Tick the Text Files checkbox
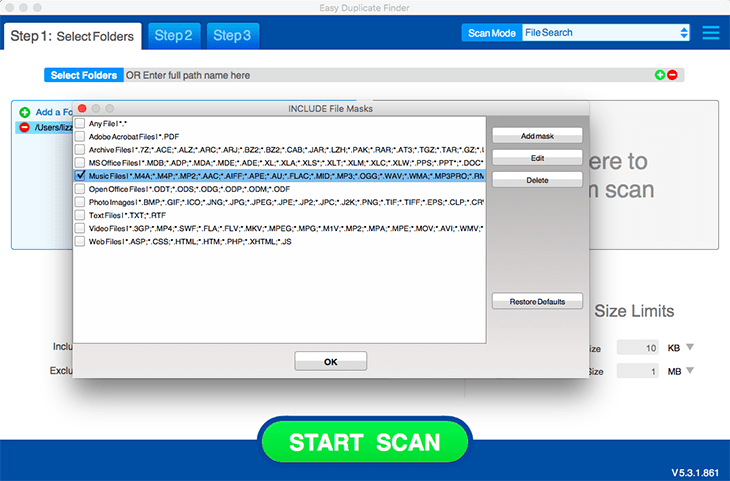The width and height of the screenshot is (730, 481). tap(80, 215)
